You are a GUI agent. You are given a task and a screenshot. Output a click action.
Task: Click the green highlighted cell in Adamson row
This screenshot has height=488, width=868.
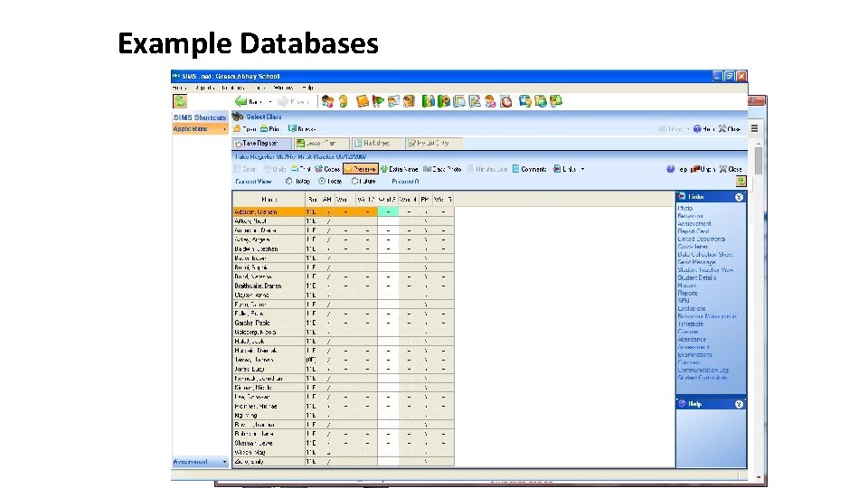point(388,211)
